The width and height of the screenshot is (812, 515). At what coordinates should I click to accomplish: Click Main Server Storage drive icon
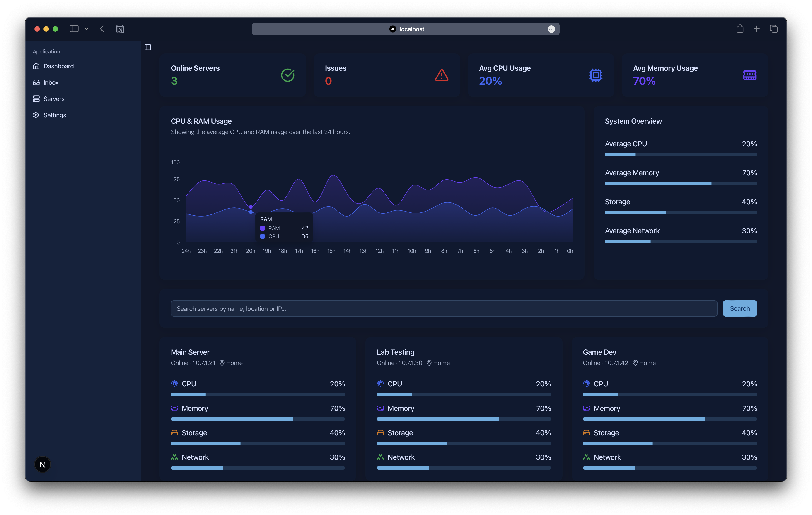click(174, 432)
